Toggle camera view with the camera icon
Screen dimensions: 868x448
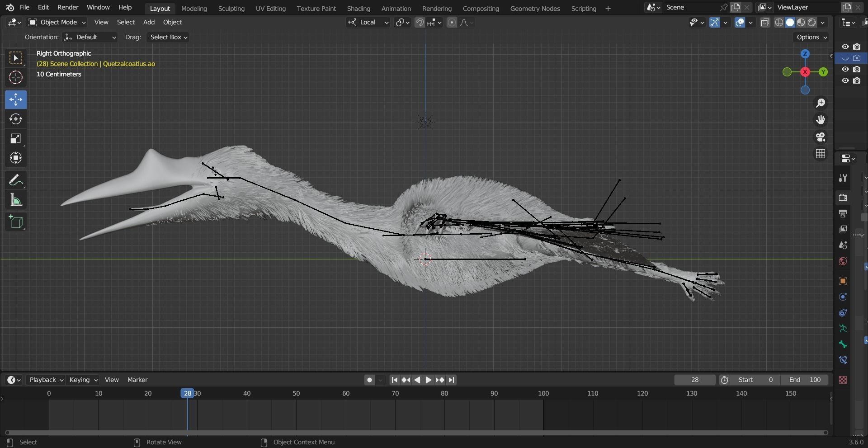pyautogui.click(x=821, y=137)
